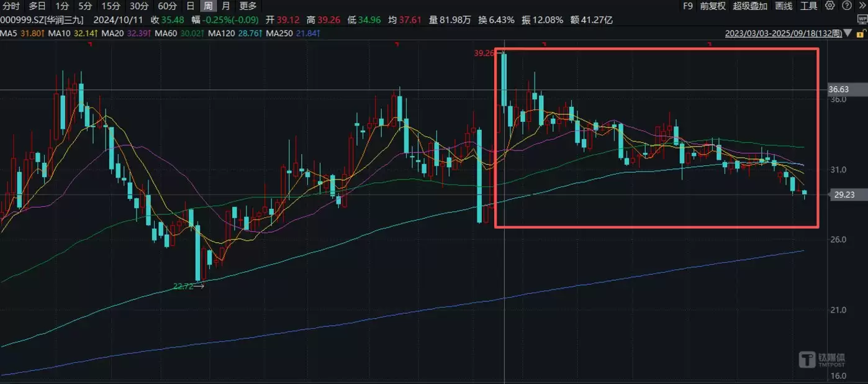Select the 60分 period tab
Viewport: 868px width, 384px height.
(x=167, y=6)
